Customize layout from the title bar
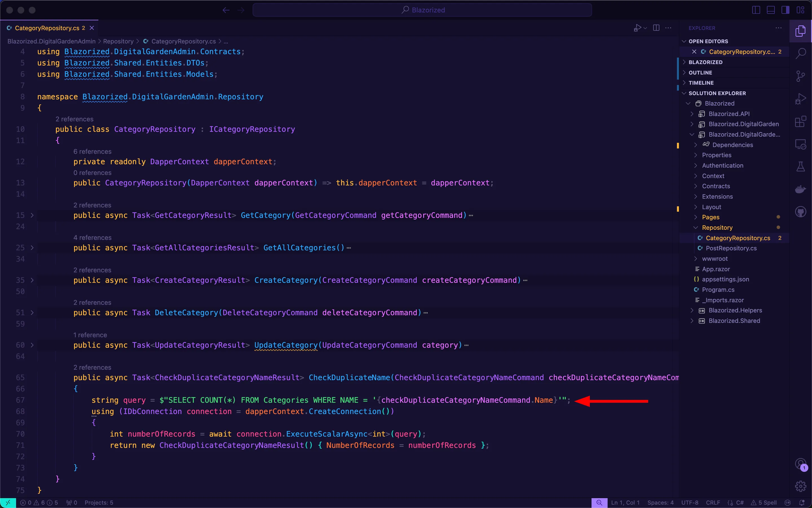 [x=801, y=10]
